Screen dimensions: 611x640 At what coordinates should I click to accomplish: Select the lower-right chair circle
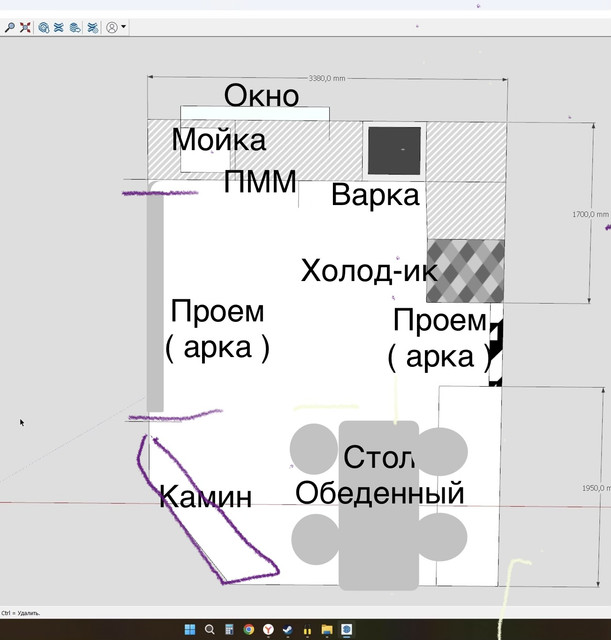tap(443, 536)
